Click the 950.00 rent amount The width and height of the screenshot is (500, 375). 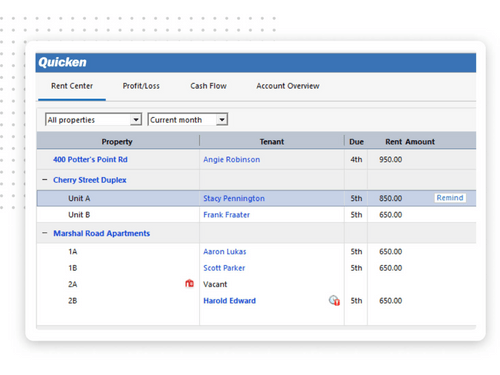pyautogui.click(x=390, y=159)
